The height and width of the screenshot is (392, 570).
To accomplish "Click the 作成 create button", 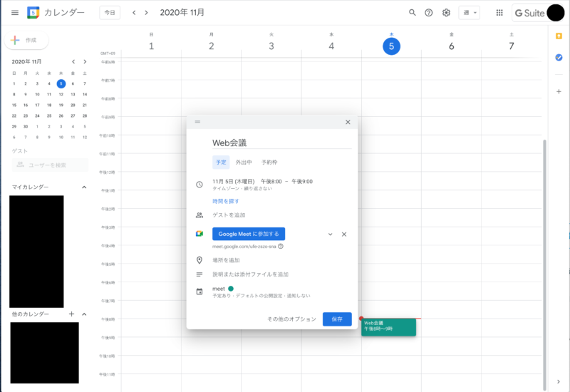I will [26, 40].
